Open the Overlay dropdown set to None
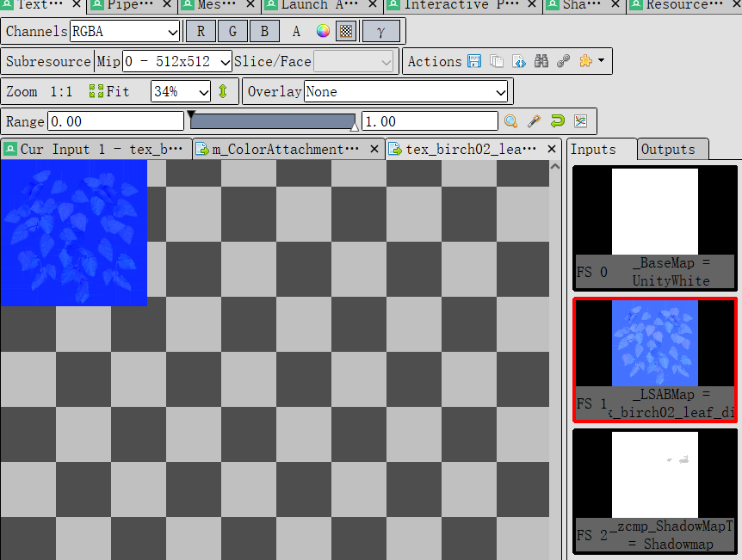Viewport: 742px width, 560px height. click(405, 91)
